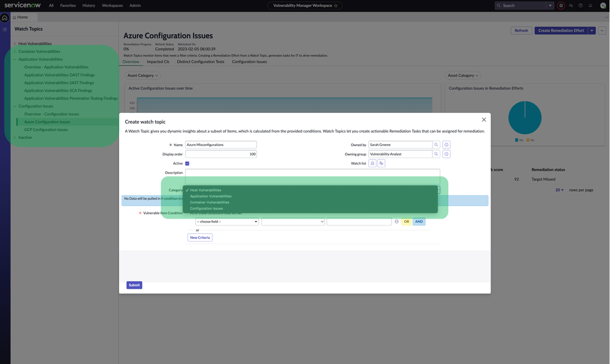Viewport: 610px width, 364px height.
Task: Open the left Asset Category filter dropdown
Action: tap(142, 76)
